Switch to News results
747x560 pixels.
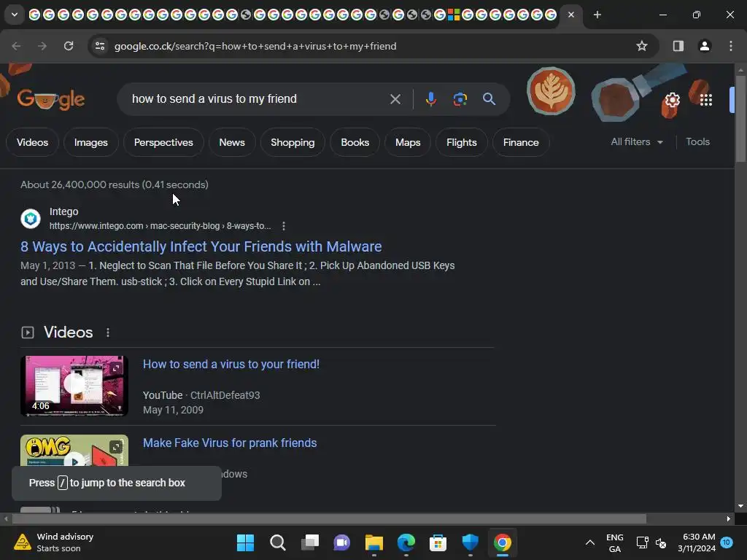[232, 142]
